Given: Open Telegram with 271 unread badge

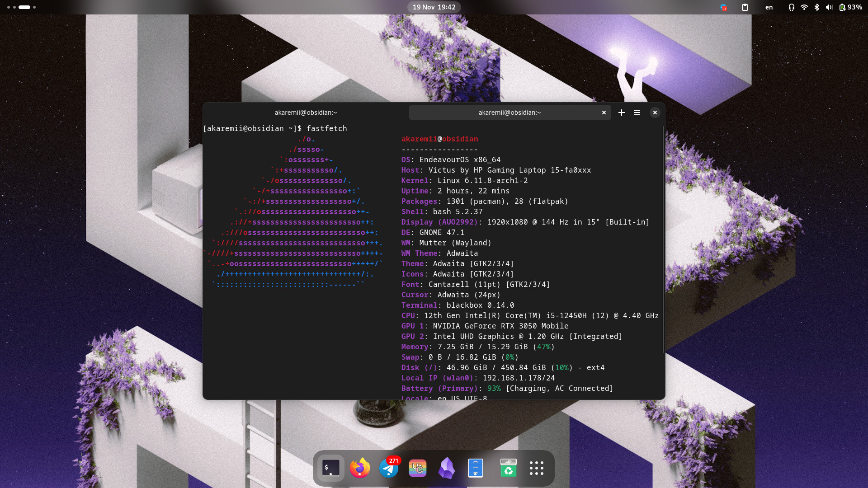Looking at the screenshot, I should pyautogui.click(x=389, y=468).
